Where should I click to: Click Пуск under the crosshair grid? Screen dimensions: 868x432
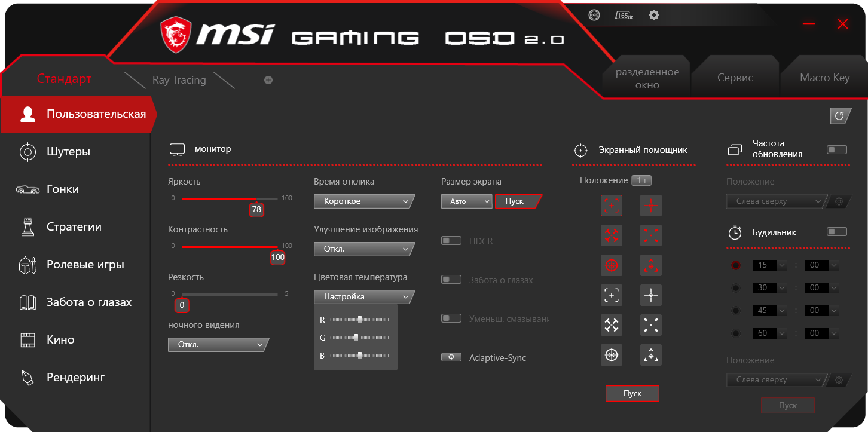(x=632, y=393)
